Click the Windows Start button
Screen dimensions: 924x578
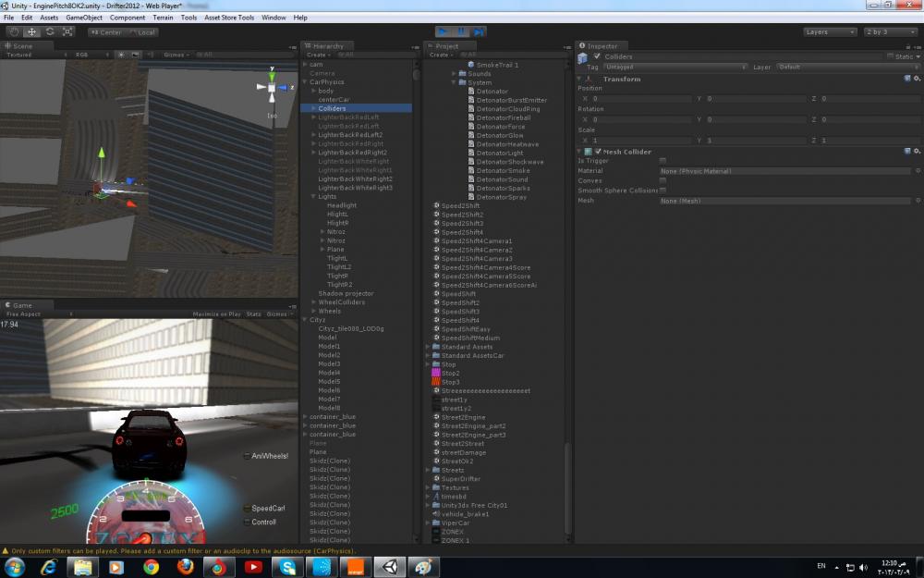15,568
